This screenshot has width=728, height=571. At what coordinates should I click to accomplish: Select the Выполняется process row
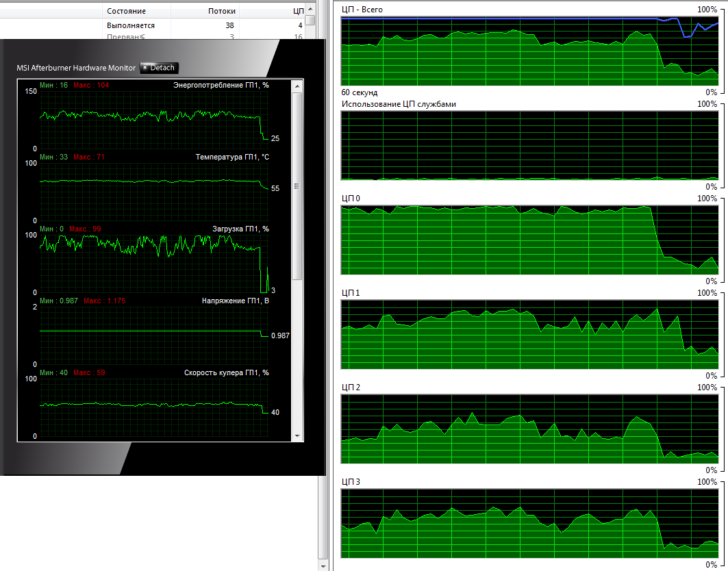tap(131, 25)
